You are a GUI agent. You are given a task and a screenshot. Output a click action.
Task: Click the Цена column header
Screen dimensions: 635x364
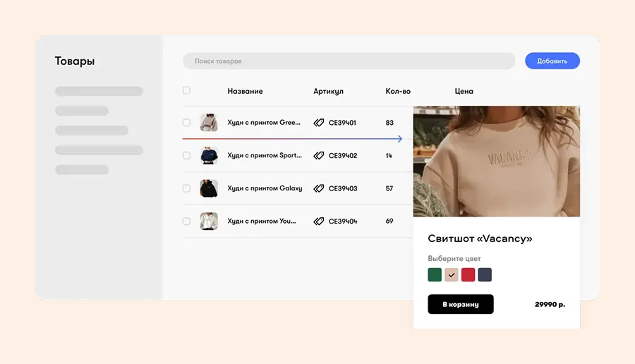click(x=464, y=91)
